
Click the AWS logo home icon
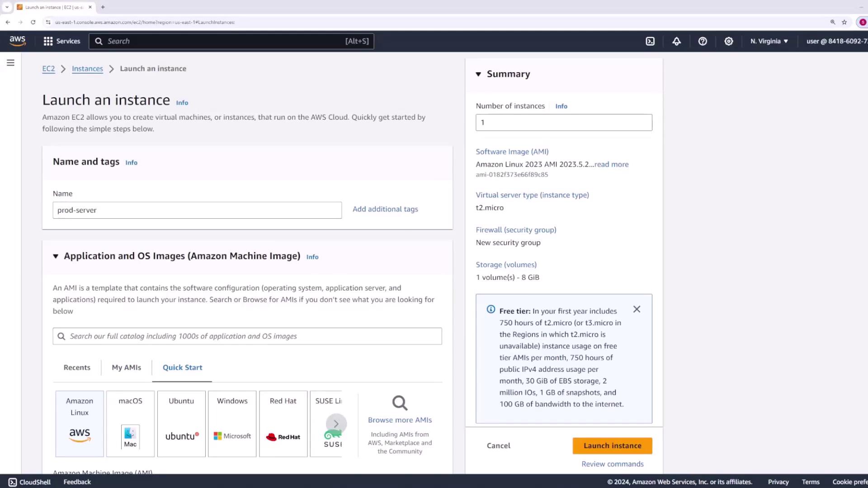[x=18, y=41]
